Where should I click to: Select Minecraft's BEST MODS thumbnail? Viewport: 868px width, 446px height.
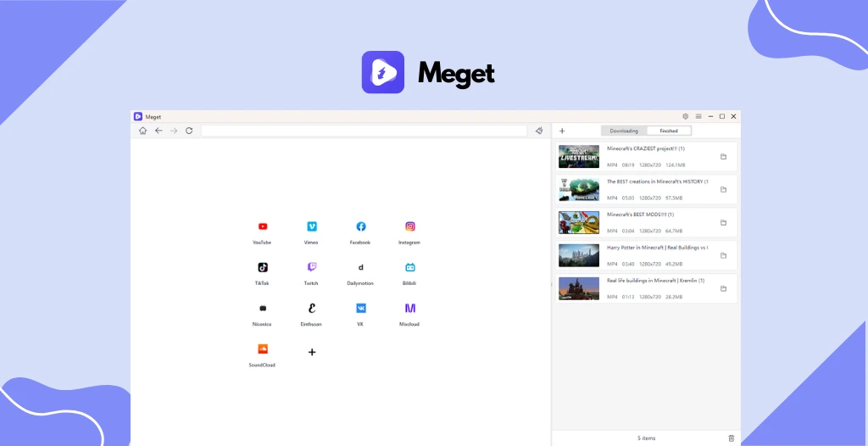click(x=578, y=223)
